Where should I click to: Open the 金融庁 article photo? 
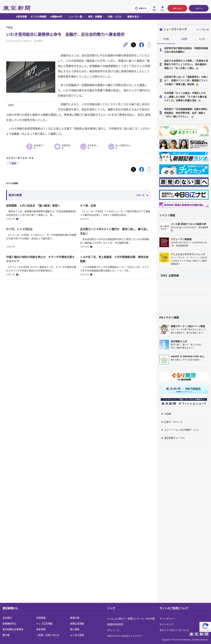point(31,77)
